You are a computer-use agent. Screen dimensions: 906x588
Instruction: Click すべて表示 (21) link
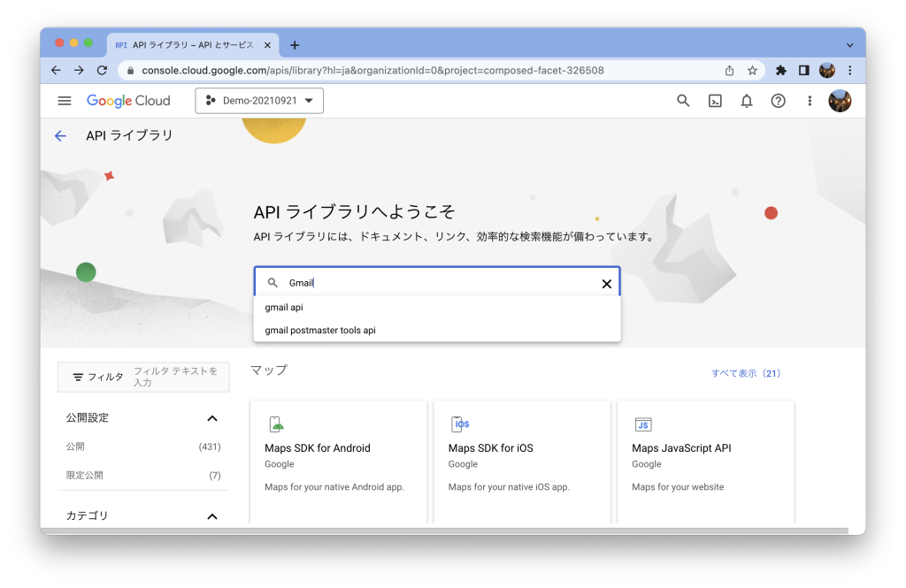pos(745,373)
